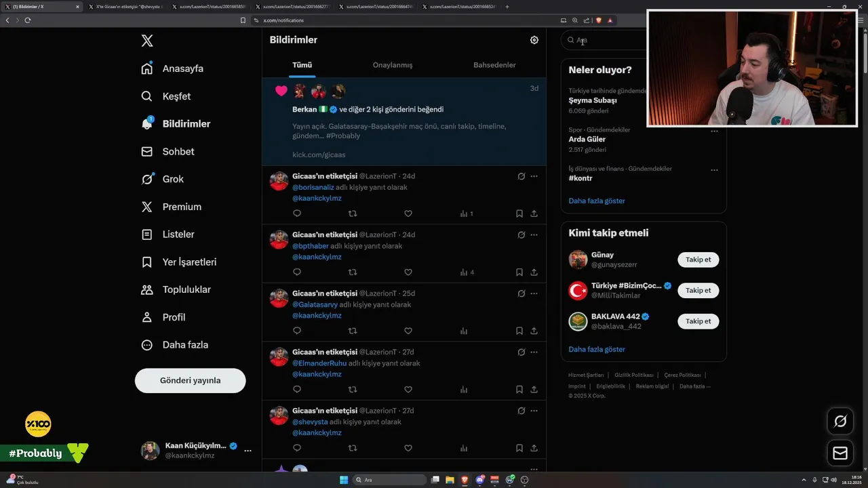868x488 pixels.
Task: Open options for Arda Güler trend
Action: coord(714,131)
